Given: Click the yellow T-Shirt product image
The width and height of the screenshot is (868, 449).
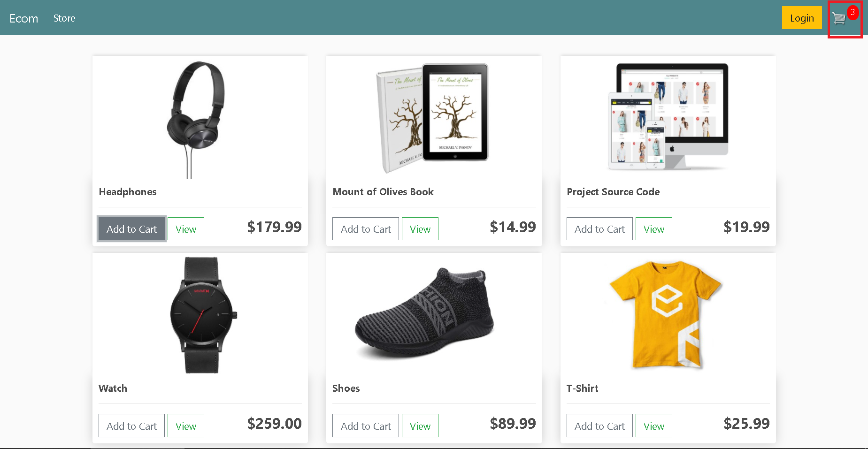Looking at the screenshot, I should coord(666,314).
